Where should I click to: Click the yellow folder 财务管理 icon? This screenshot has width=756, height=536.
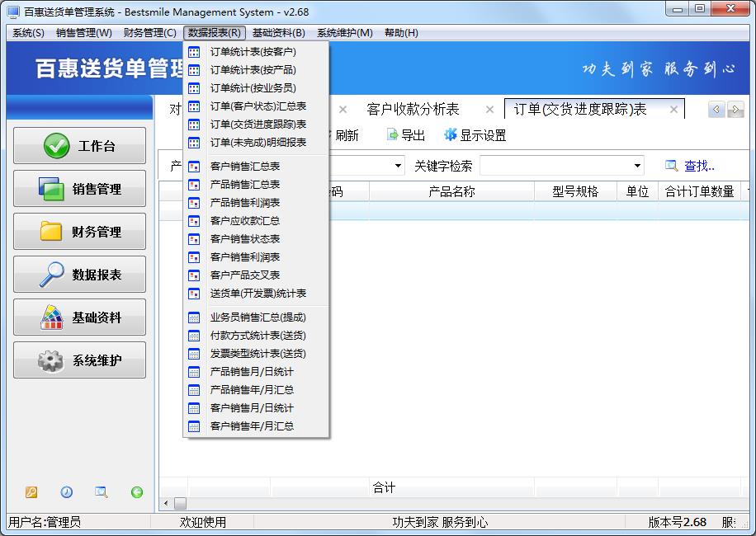[x=51, y=232]
